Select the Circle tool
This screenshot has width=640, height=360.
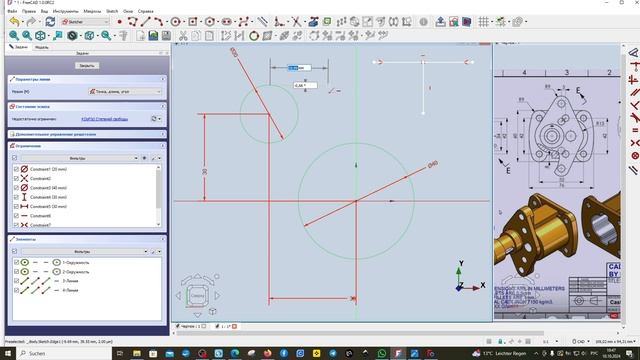(176, 22)
